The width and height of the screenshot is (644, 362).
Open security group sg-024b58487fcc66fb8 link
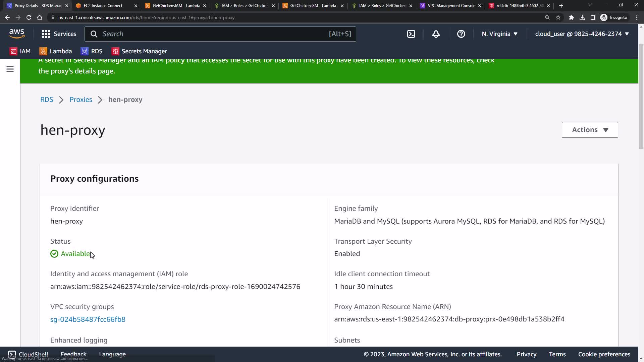coord(88,319)
